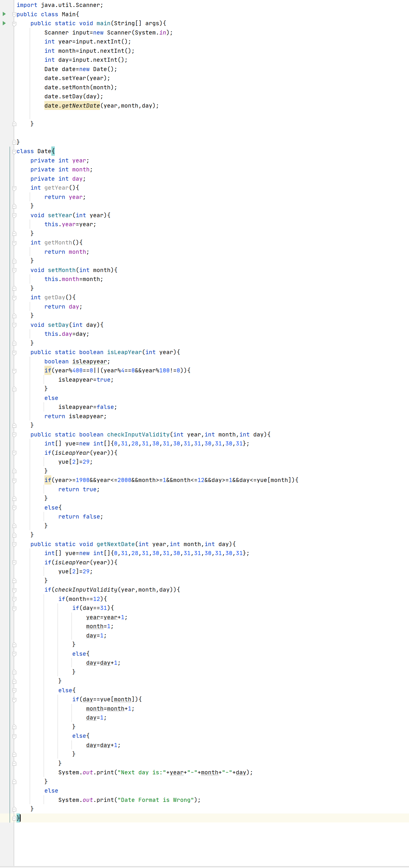Collapse the checkInputValidity method declaration

[x=14, y=435]
